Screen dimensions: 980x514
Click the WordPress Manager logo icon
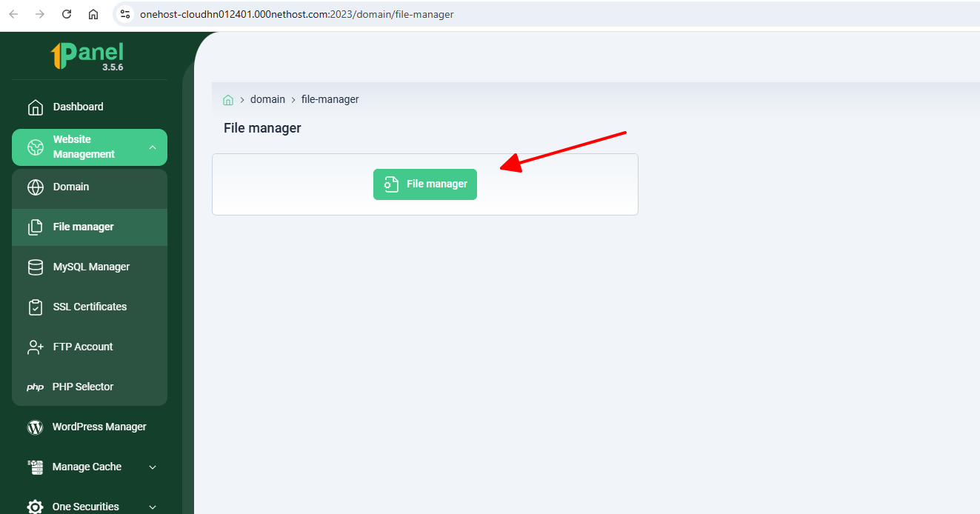point(35,427)
